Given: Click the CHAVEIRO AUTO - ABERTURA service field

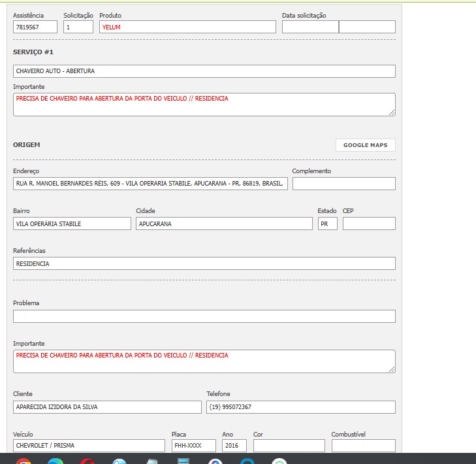Looking at the screenshot, I should pyautogui.click(x=204, y=71).
